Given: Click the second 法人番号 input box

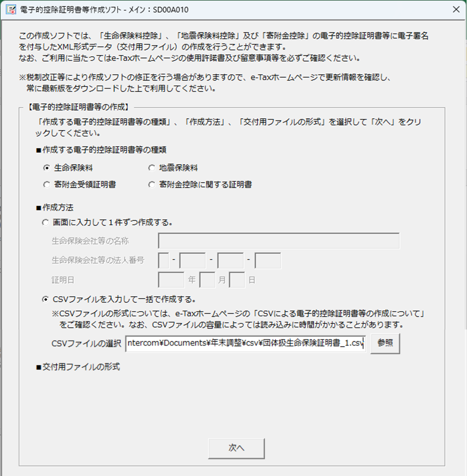Looking at the screenshot, I should [x=192, y=261].
